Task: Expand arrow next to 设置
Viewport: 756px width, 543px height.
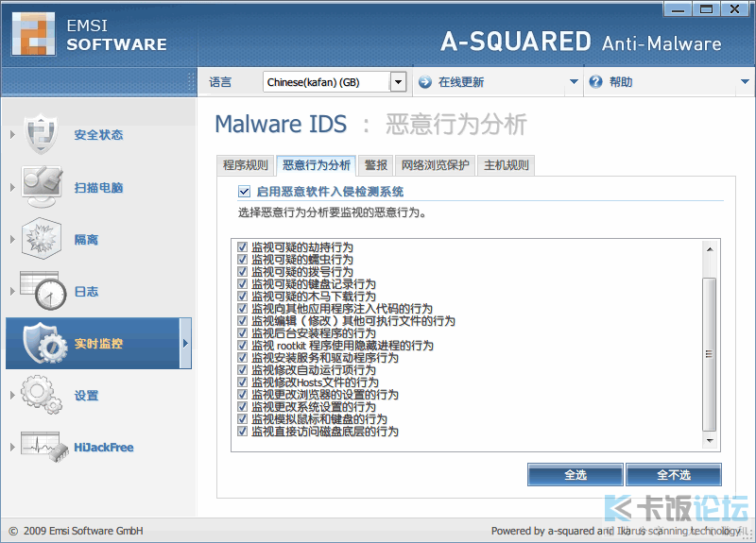Action: coord(12,395)
